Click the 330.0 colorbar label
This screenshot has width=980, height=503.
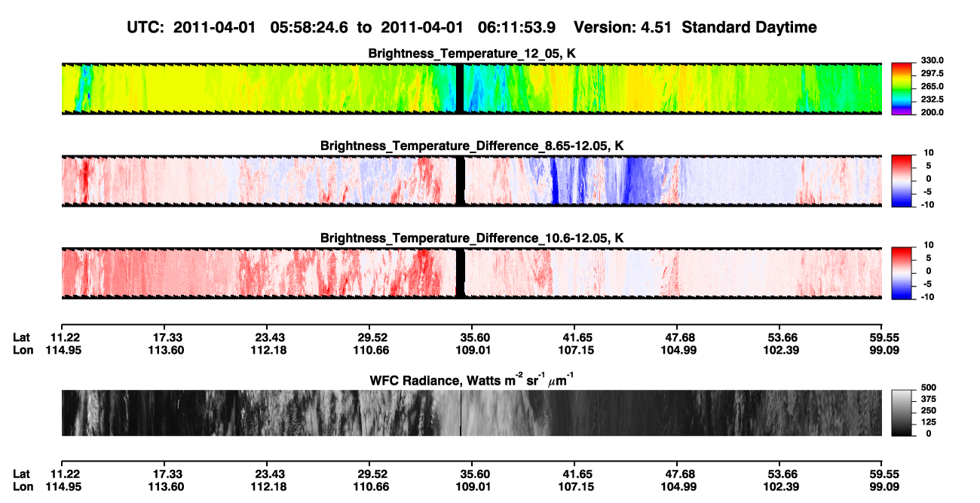pyautogui.click(x=933, y=61)
